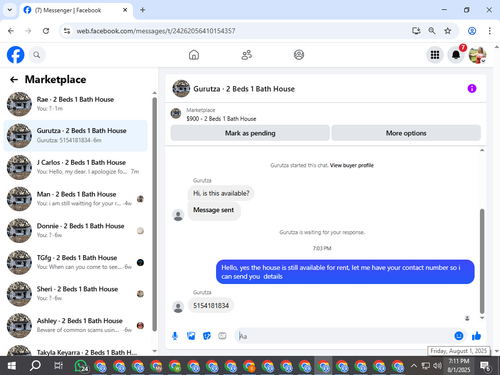Select the Gurutza conversation in the list

pyautogui.click(x=75, y=136)
